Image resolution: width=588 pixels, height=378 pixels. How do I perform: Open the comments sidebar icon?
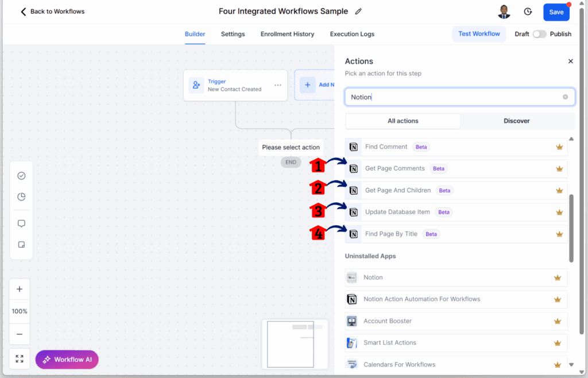click(21, 223)
